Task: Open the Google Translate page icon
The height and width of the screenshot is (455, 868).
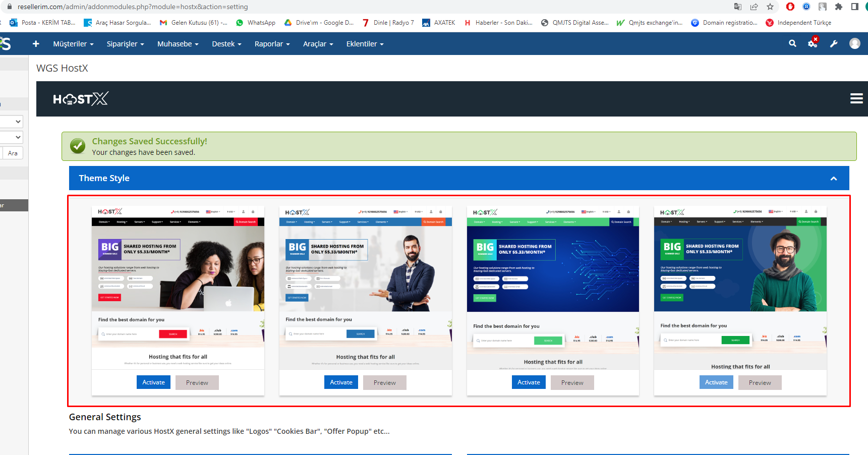Action: [738, 7]
